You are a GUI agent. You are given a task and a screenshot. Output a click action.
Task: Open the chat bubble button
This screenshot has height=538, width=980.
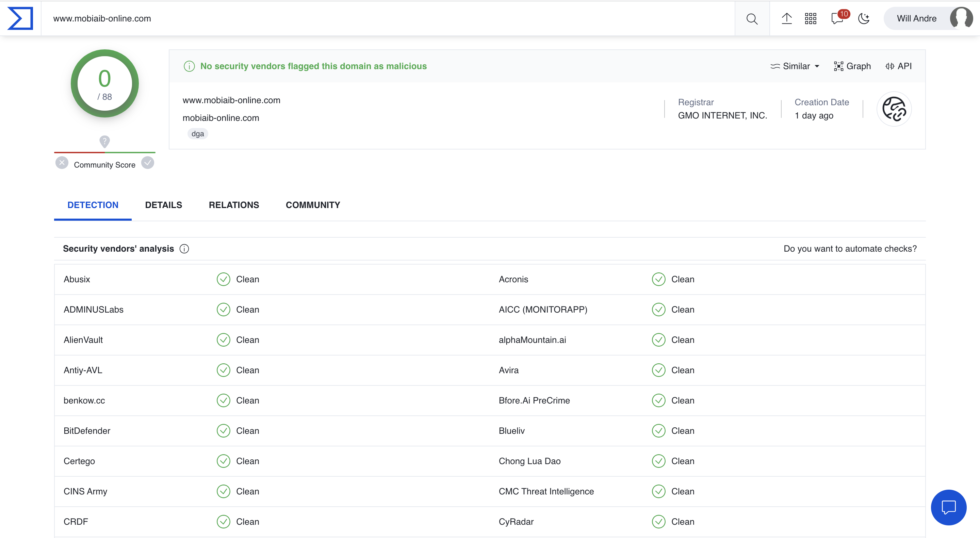[x=948, y=507]
